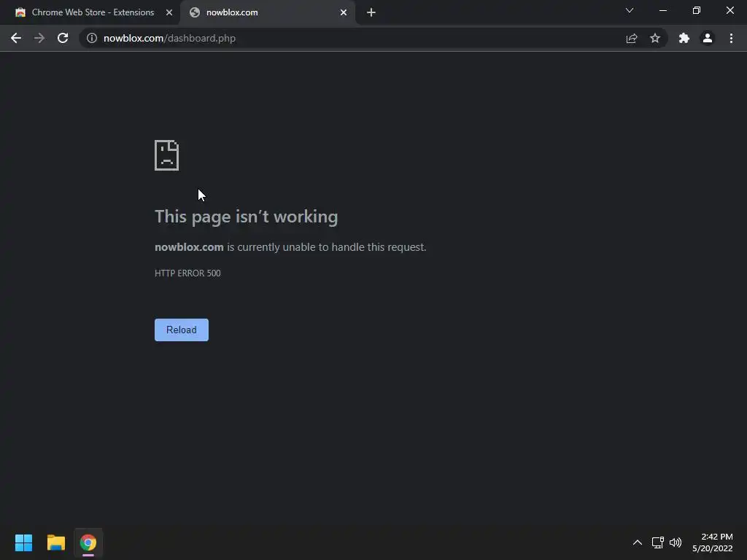Close the Chrome Web Store tab
This screenshot has height=560, width=747.
coord(169,12)
